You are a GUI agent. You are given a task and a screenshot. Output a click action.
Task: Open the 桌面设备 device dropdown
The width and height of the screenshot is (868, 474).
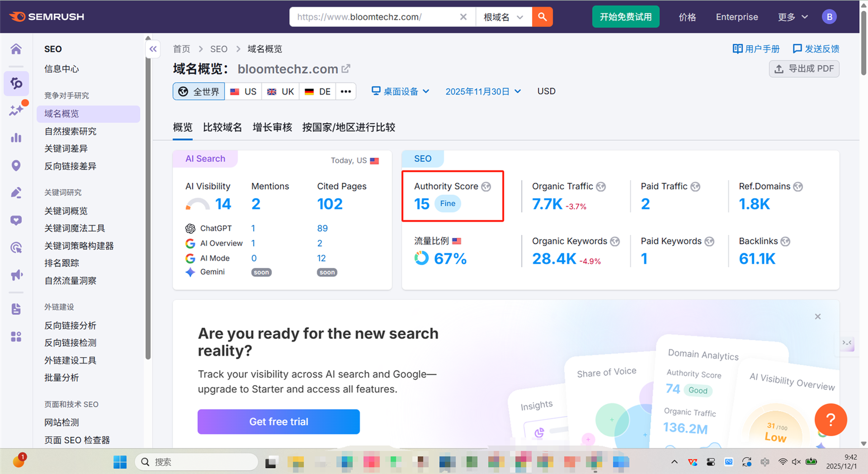click(x=400, y=91)
